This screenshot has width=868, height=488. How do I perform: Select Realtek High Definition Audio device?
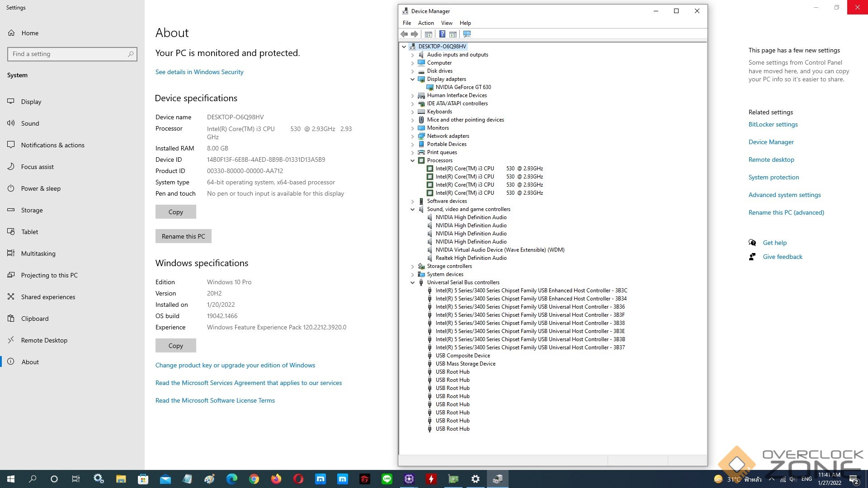point(471,258)
